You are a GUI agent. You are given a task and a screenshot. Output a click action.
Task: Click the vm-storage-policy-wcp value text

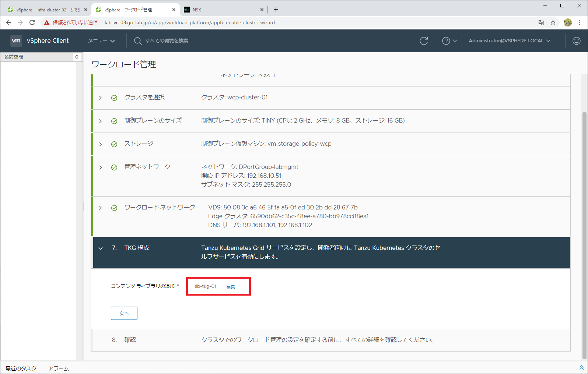pos(300,144)
